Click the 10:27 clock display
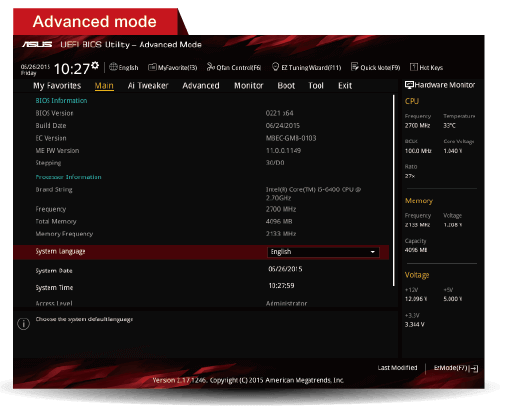The width and height of the screenshot is (505, 411). coord(72,69)
